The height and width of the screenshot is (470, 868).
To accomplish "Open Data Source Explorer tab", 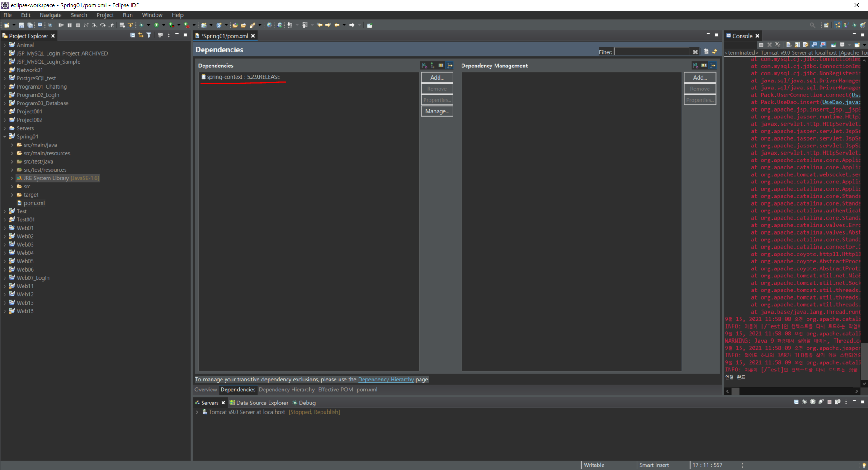I will [259, 403].
